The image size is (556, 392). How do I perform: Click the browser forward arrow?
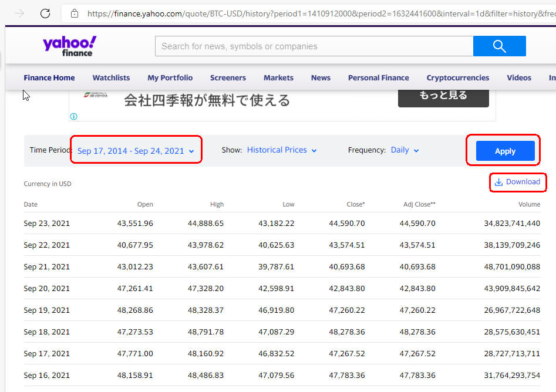pos(19,13)
